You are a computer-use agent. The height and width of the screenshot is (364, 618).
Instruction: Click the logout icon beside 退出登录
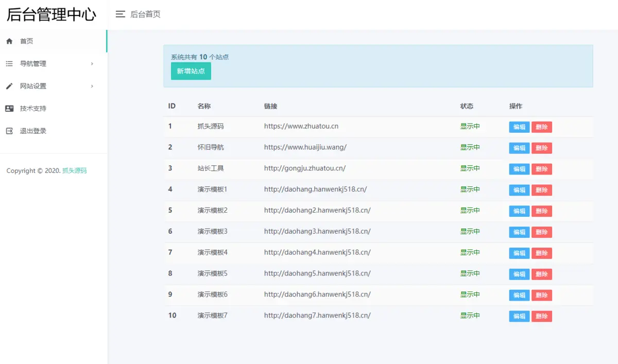9,131
